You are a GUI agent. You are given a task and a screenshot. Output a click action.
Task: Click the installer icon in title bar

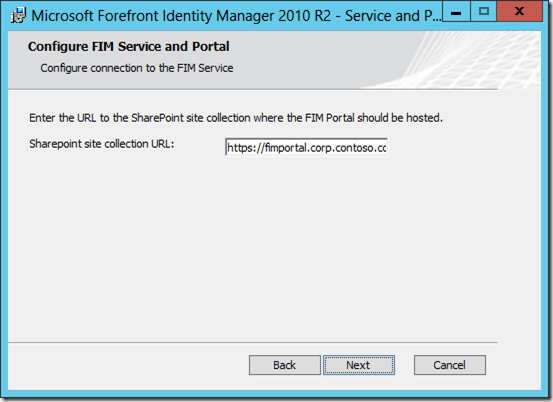pos(18,16)
